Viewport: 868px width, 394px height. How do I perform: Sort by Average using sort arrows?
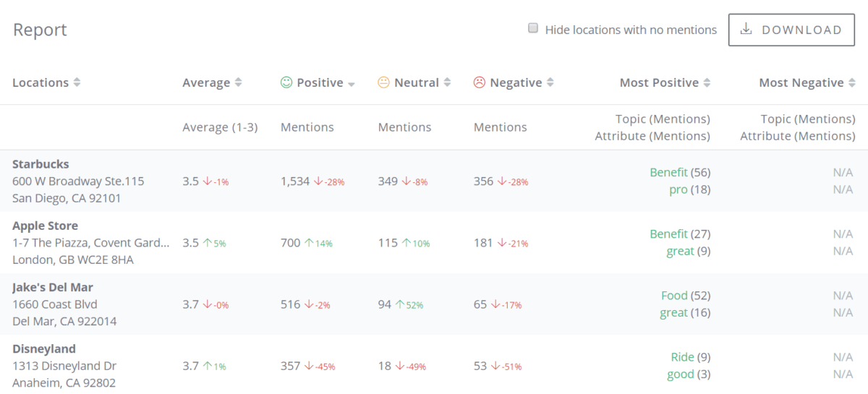coord(239,82)
